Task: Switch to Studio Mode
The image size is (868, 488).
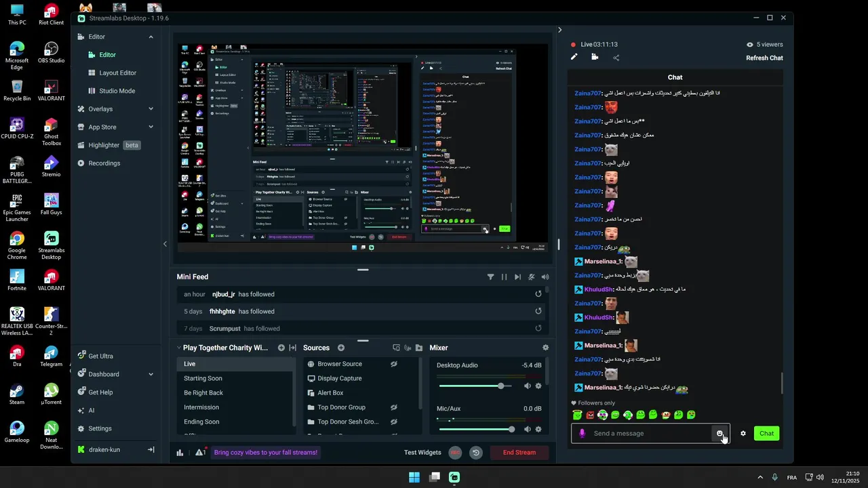Action: [117, 91]
